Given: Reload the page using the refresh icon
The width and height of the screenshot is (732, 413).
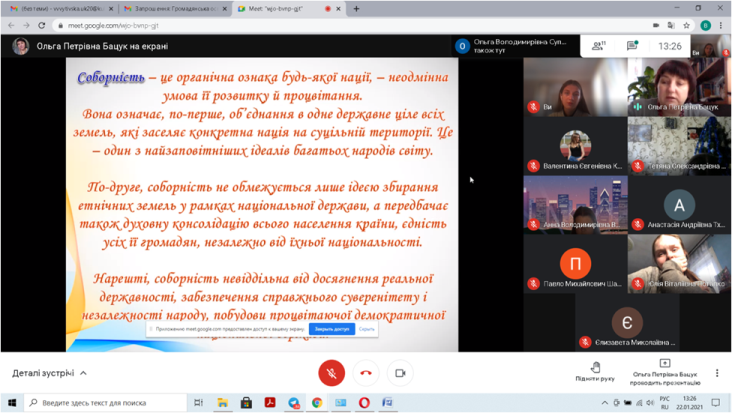Looking at the screenshot, I should coord(42,26).
